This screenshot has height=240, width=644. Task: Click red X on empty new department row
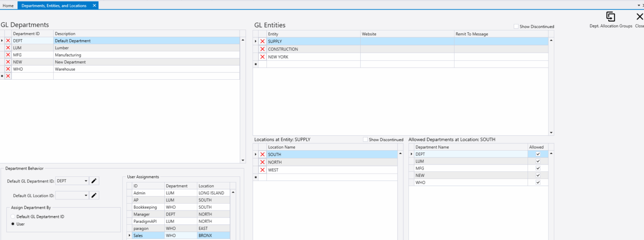8,76
